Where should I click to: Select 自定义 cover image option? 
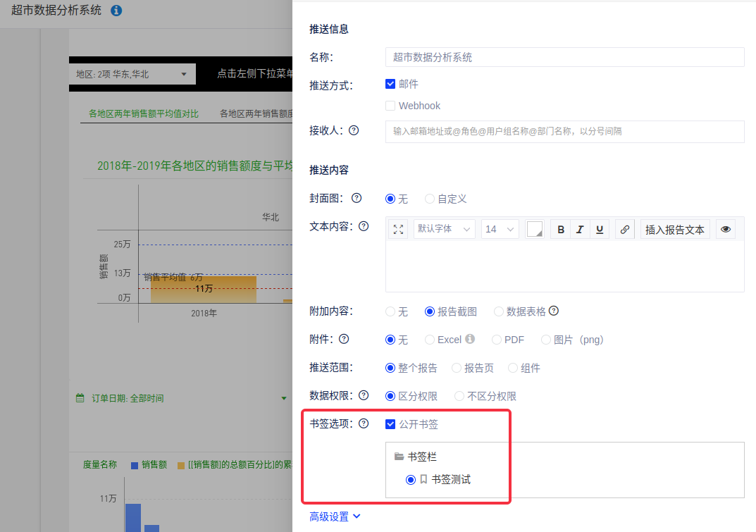pyautogui.click(x=430, y=199)
